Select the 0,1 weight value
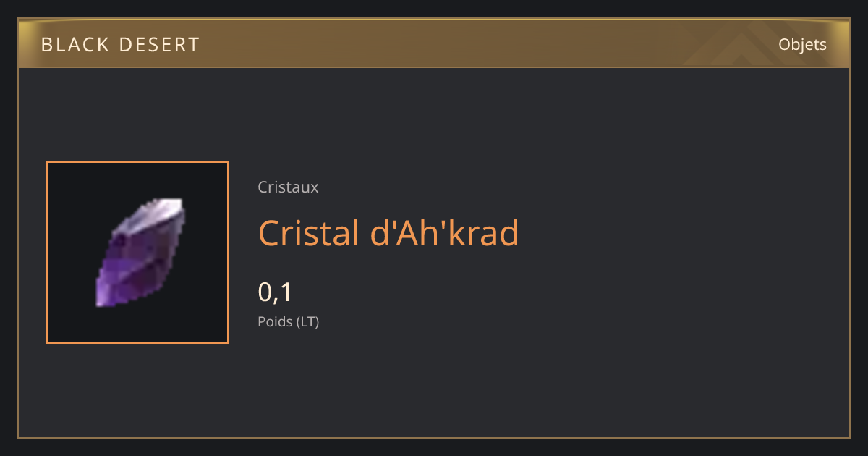Image resolution: width=868 pixels, height=456 pixels. (x=275, y=292)
